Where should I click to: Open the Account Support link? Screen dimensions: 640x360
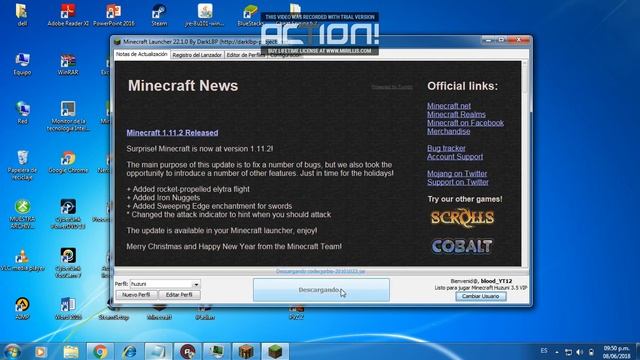pos(455,157)
